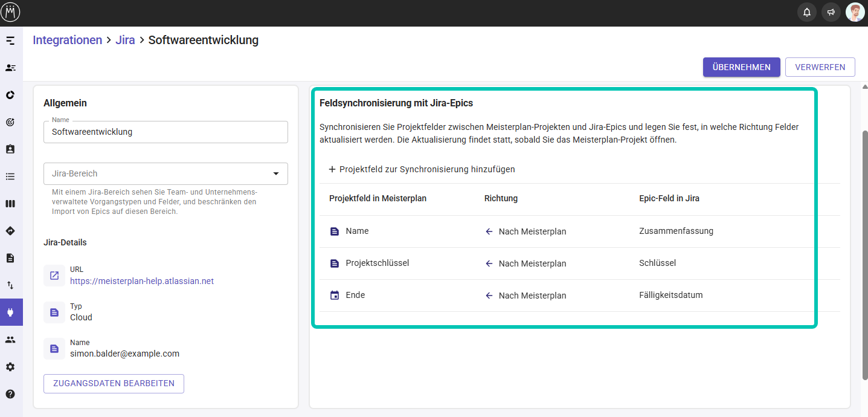Click into the Name field containing Softwareentwicklung

pos(166,132)
